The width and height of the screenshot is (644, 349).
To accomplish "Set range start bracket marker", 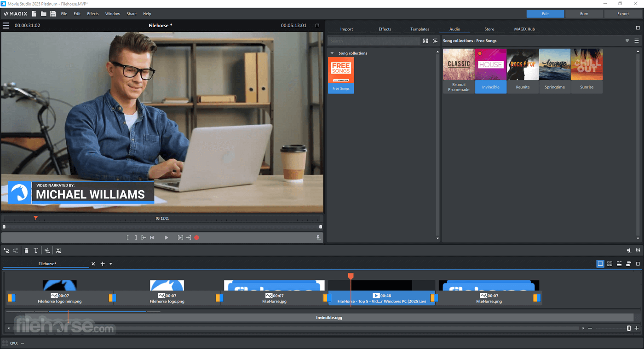I will [128, 238].
